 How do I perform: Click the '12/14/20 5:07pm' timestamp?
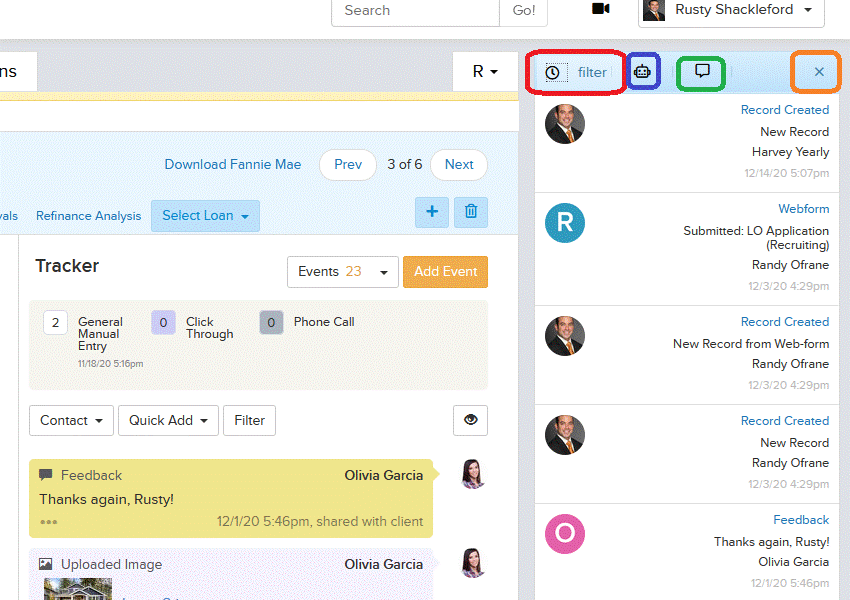pyautogui.click(x=787, y=173)
